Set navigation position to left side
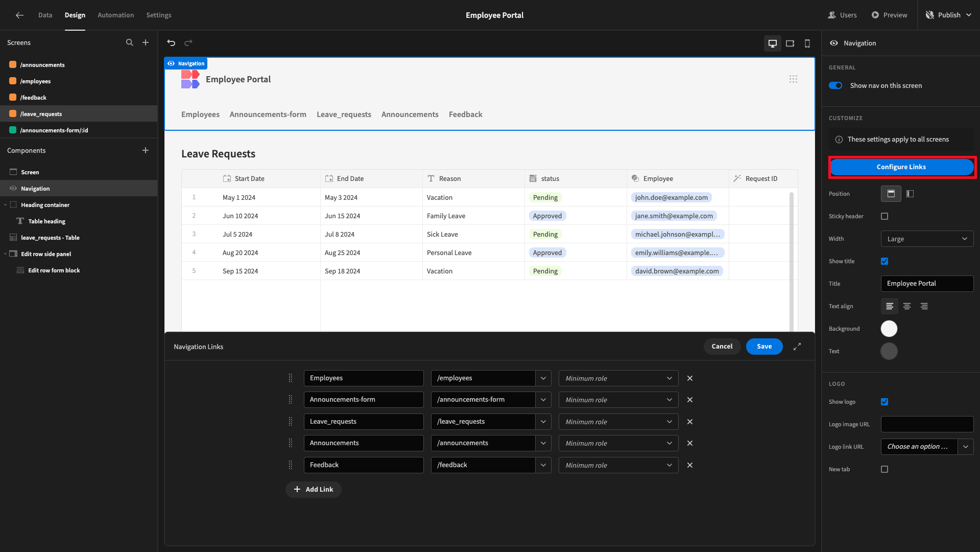Image resolution: width=980 pixels, height=552 pixels. pos(910,194)
